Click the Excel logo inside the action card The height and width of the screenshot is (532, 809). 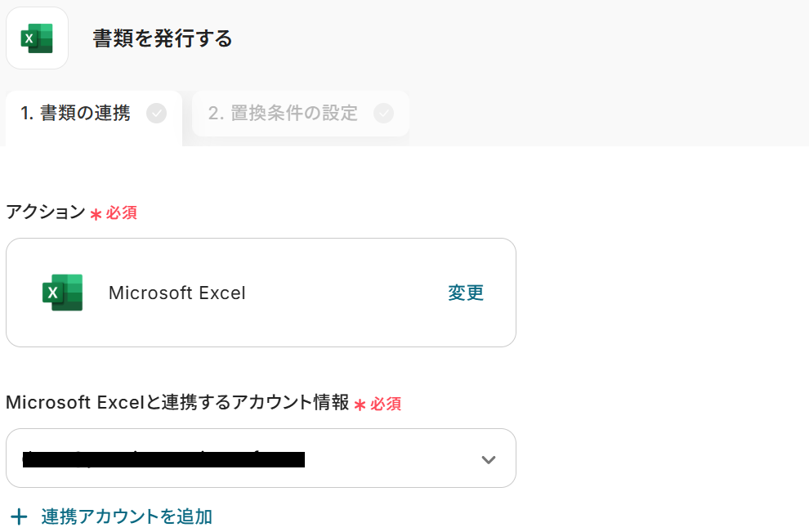pos(62,293)
